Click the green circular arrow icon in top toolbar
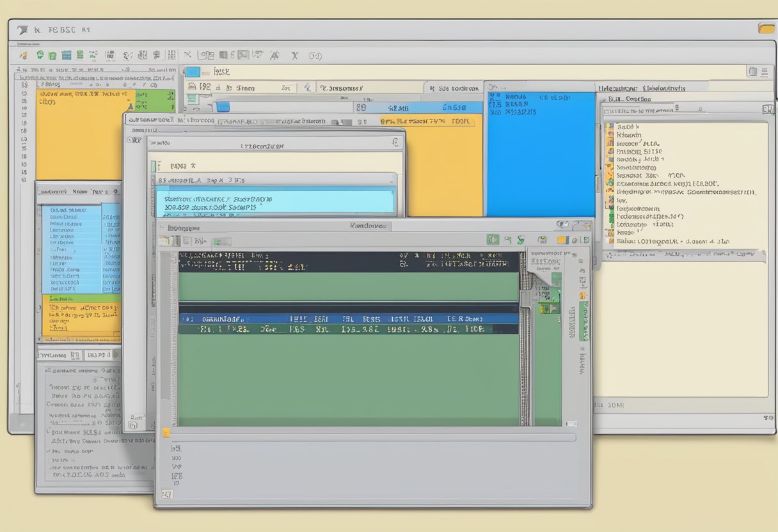This screenshot has width=778, height=532. coord(40,56)
